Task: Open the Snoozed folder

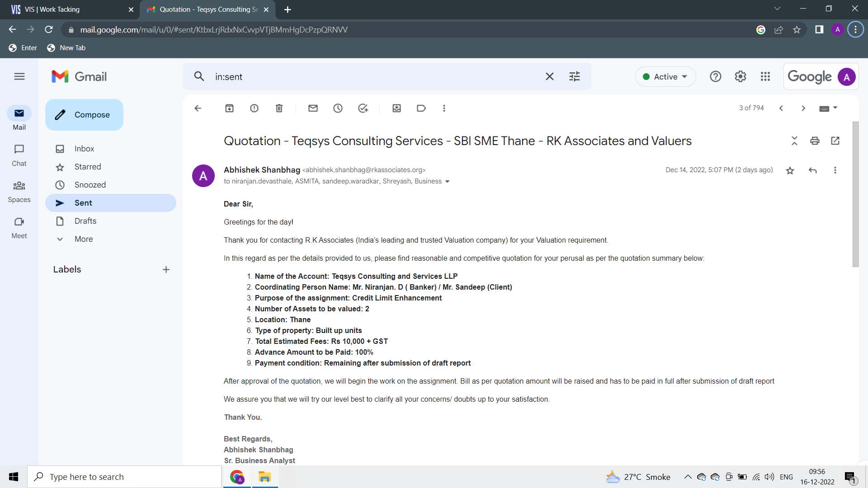Action: coord(111,185)
